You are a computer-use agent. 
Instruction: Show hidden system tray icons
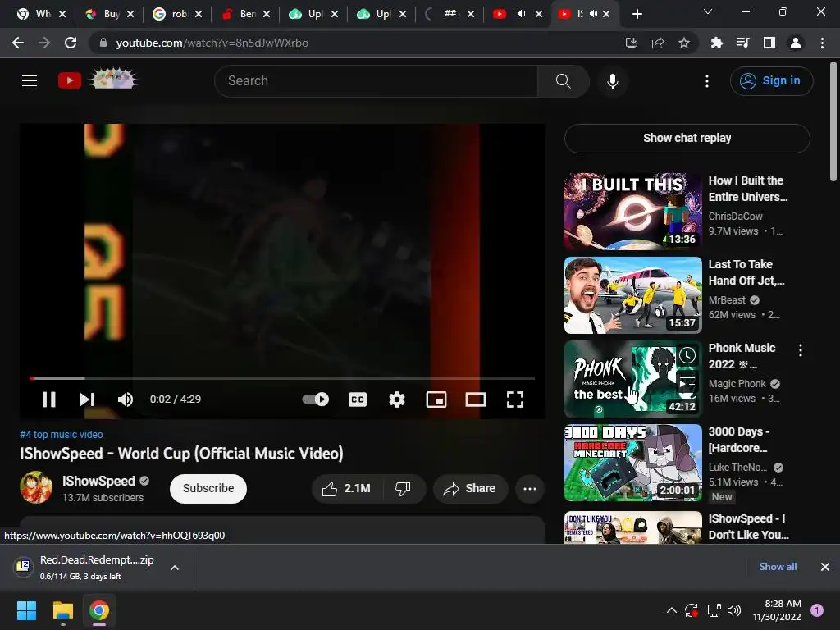point(671,610)
